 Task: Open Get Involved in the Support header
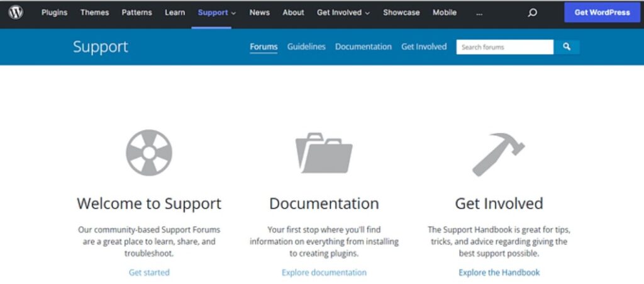424,47
